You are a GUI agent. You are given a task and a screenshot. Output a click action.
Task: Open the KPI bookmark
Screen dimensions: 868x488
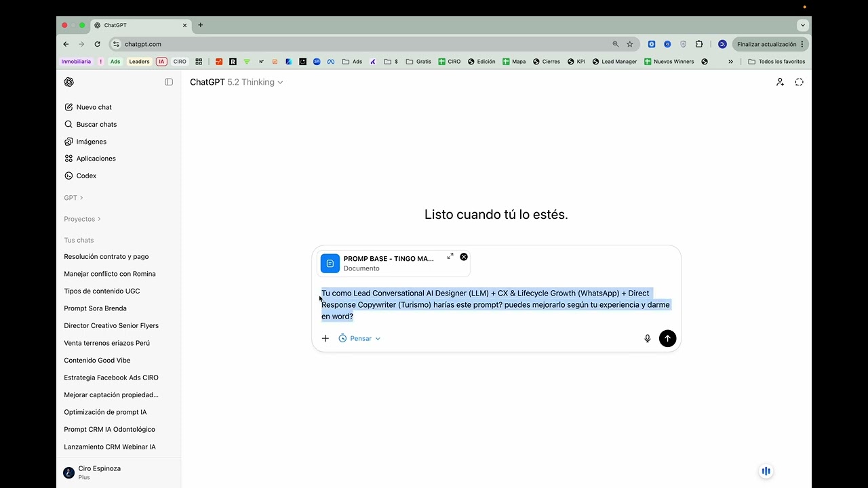pos(576,62)
